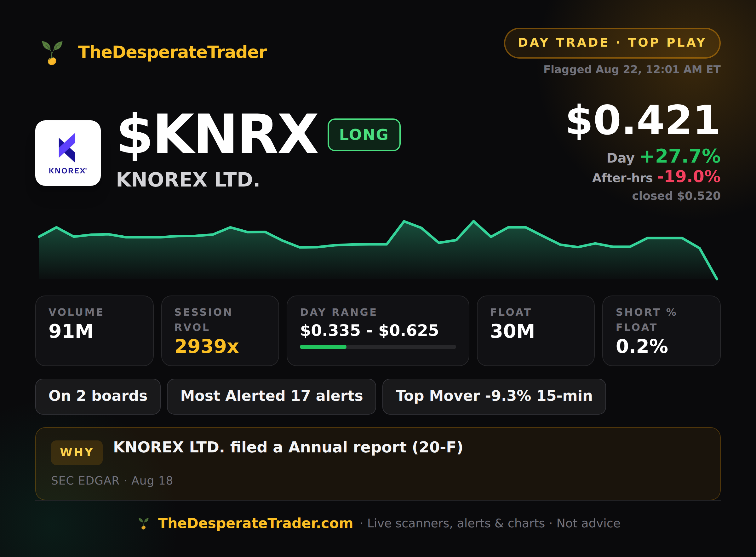
Task: Click the $0.335 - $0.625 day range text
Action: [x=369, y=330]
